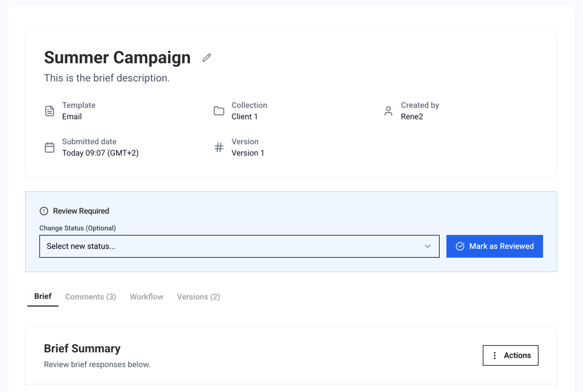
Task: Click the Mark as Reviewed button
Action: click(494, 246)
